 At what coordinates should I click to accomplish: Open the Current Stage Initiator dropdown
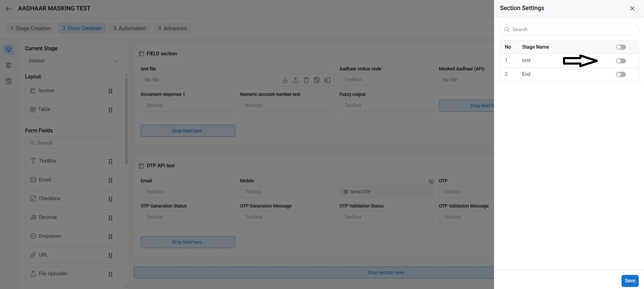[x=73, y=61]
